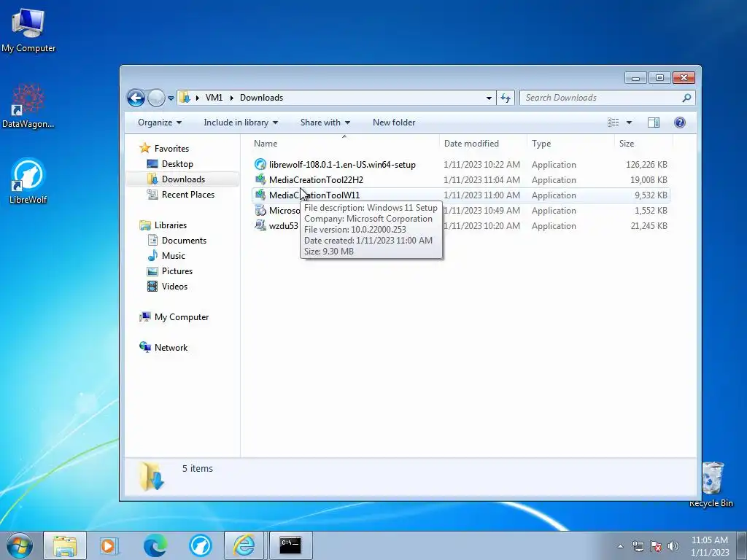The width and height of the screenshot is (747, 560).
Task: Open LibreWolf from the taskbar
Action: (200, 545)
